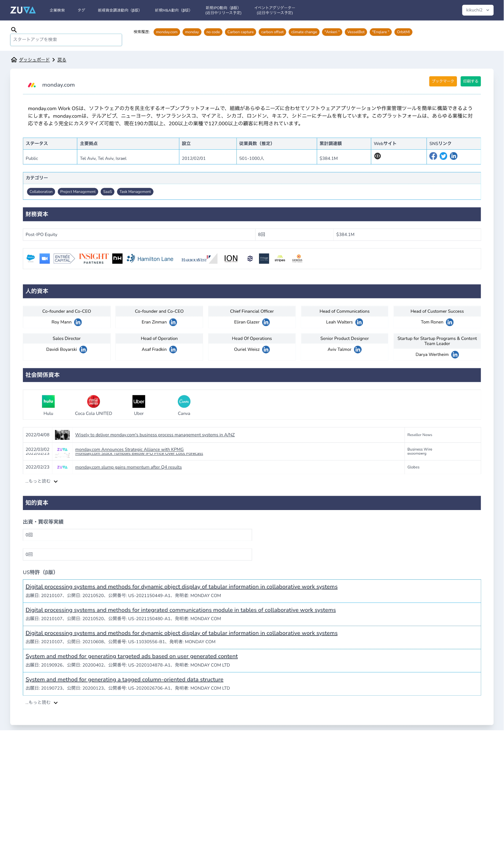The height and width of the screenshot is (851, 504).
Task: Click the Collaboration category tag
Action: (x=41, y=192)
